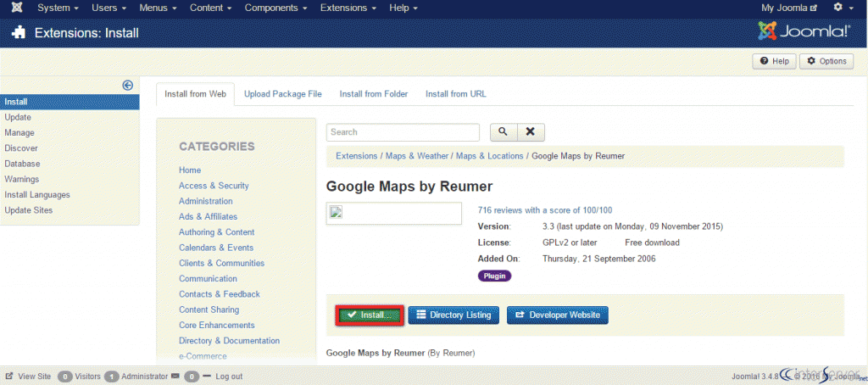
Task: Select Administration category
Action: pos(205,201)
